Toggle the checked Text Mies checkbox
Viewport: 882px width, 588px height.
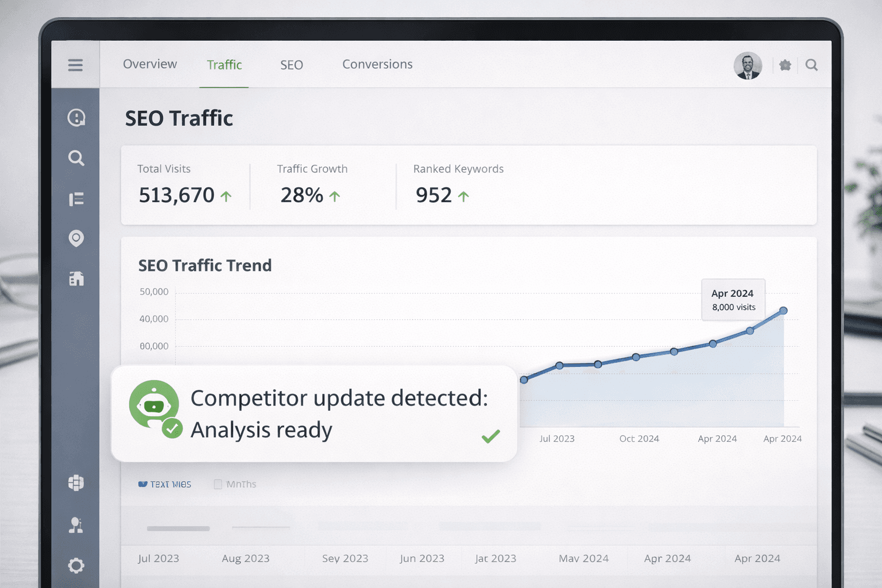[x=143, y=484]
